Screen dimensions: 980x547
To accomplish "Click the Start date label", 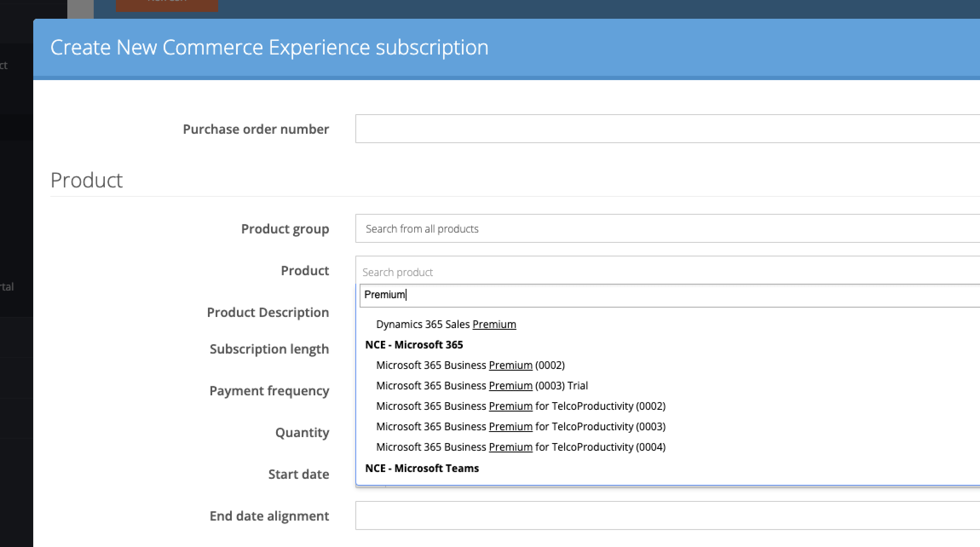I will (x=299, y=474).
